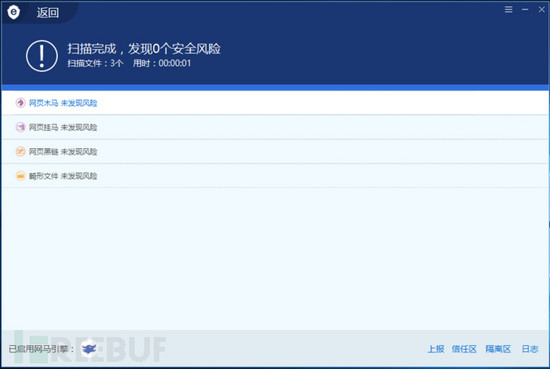Expand the 网页黑链 未发现风险 row
Image resolution: width=550 pixels, height=369 pixels.
[275, 151]
